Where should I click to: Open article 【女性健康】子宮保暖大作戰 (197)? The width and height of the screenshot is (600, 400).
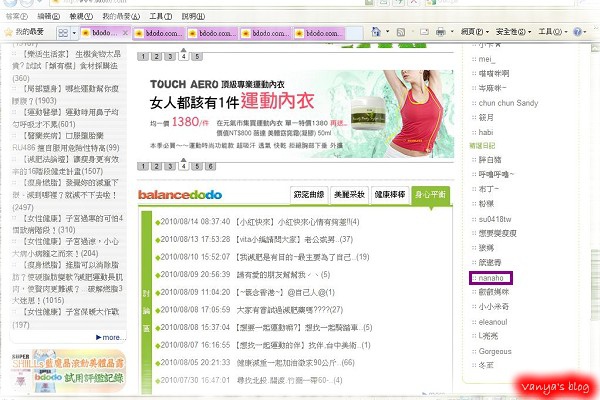tap(65, 318)
